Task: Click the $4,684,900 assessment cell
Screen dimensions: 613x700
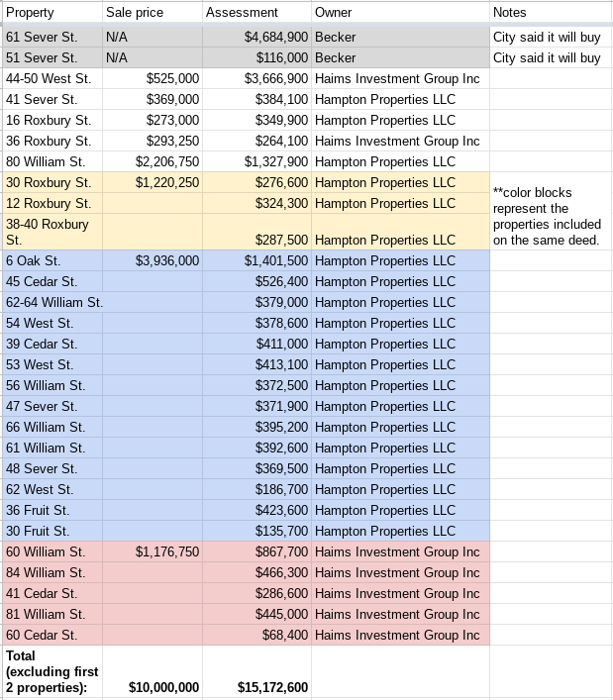Action: click(276, 38)
